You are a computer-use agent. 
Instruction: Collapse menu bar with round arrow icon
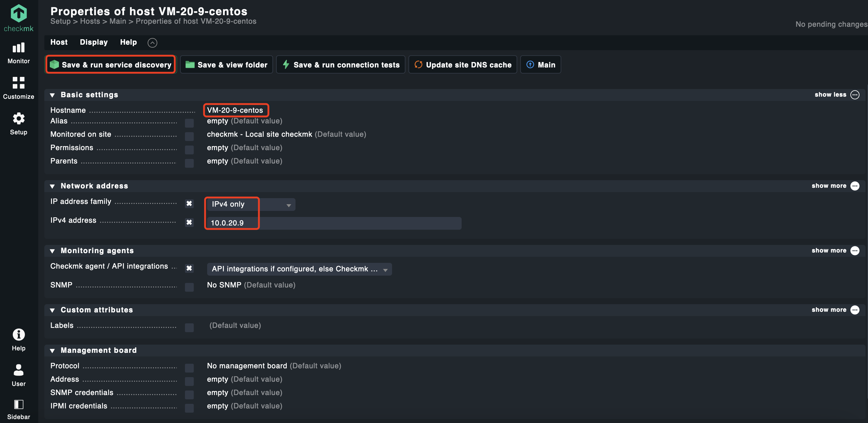pos(152,43)
